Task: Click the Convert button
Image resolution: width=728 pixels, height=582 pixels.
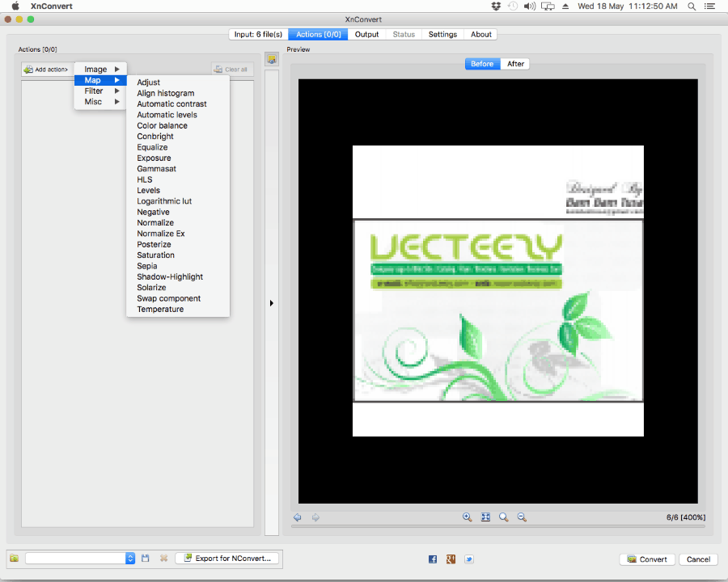Action: tap(647, 559)
